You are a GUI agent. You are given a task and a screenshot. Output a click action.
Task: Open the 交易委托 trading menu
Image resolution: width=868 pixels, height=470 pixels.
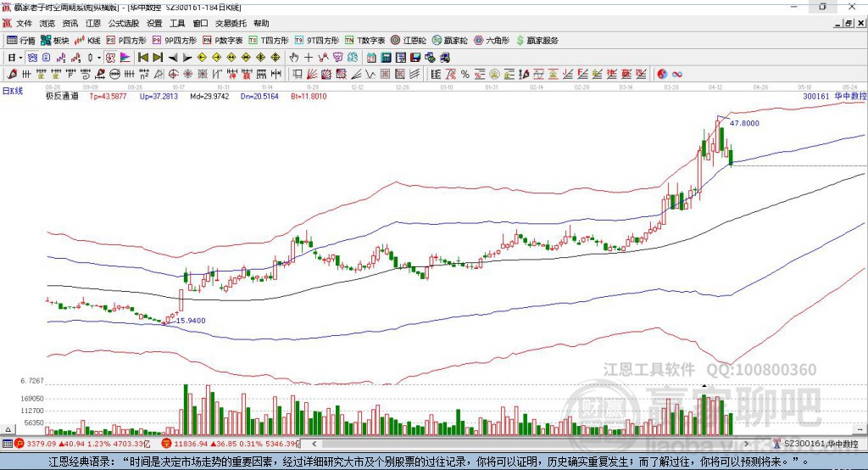click(x=231, y=23)
